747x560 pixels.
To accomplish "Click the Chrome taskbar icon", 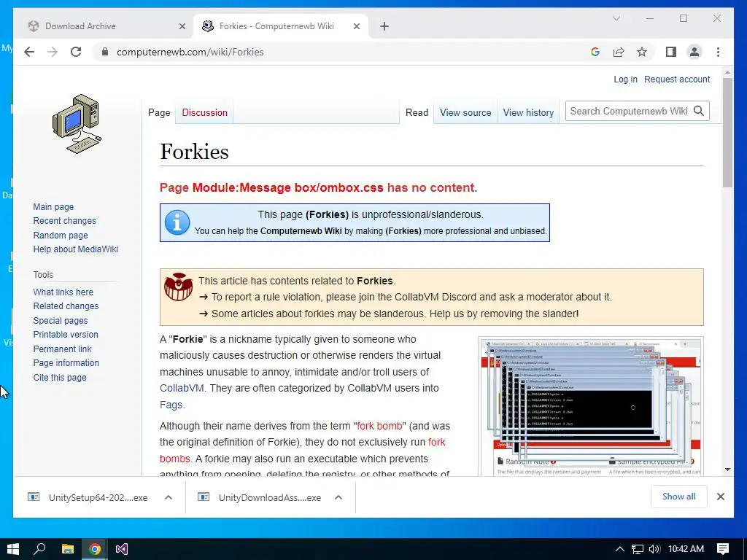I will click(95, 549).
